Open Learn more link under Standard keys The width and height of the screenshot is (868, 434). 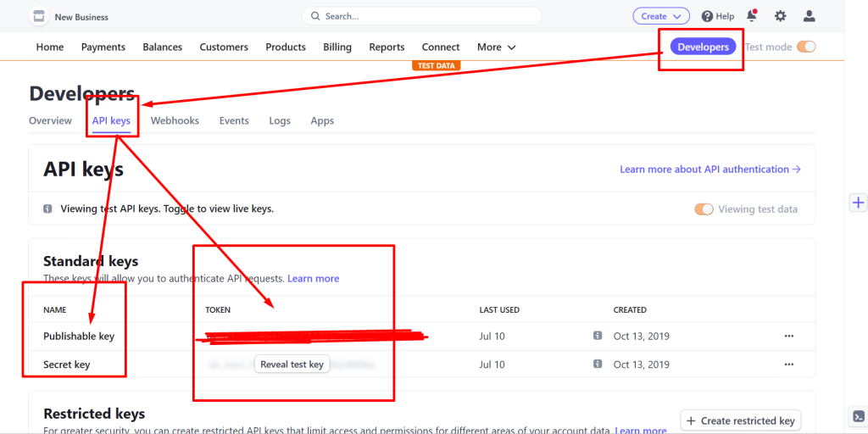314,278
